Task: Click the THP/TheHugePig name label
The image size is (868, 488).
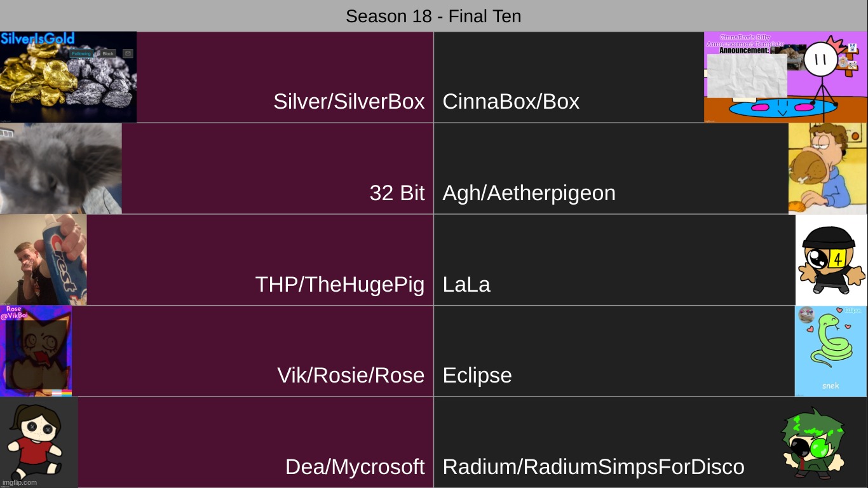Action: pos(339,284)
